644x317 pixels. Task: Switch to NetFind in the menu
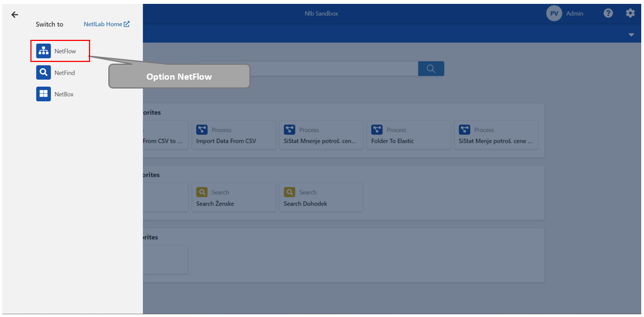tap(64, 73)
